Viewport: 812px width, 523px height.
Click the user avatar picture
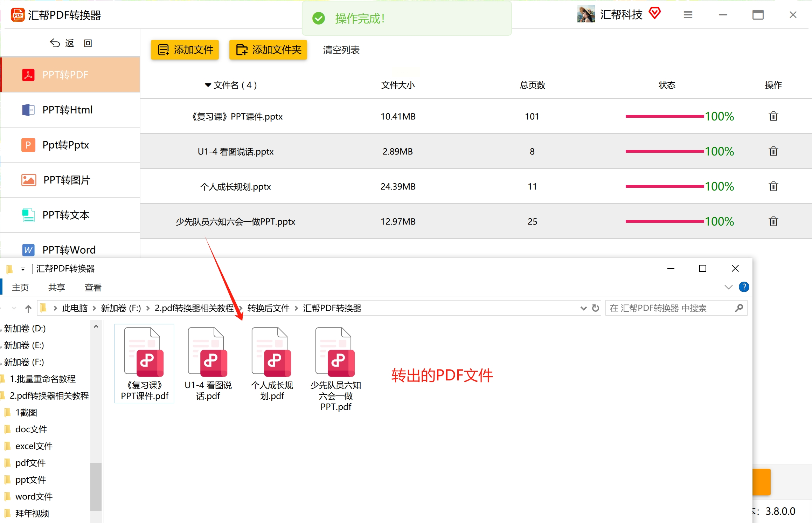(586, 14)
